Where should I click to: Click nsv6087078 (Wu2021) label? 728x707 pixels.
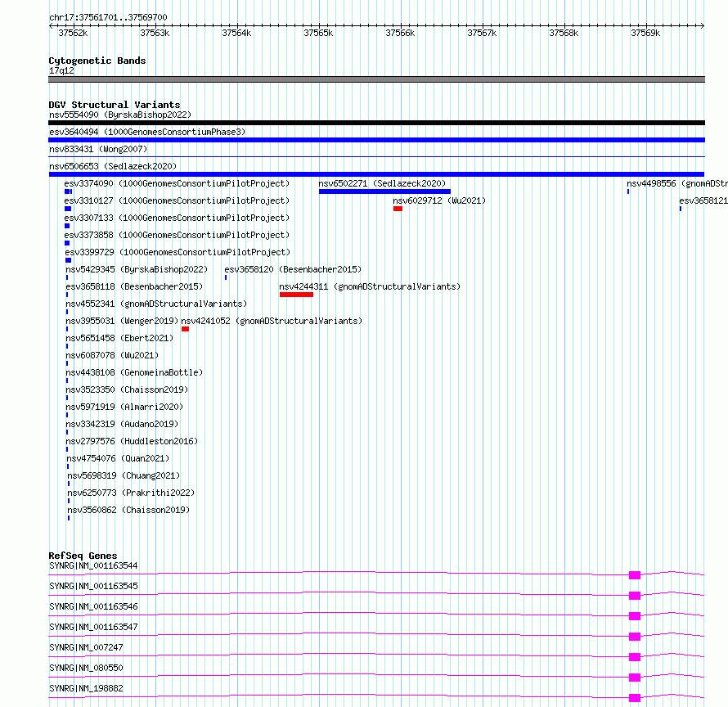pos(112,355)
